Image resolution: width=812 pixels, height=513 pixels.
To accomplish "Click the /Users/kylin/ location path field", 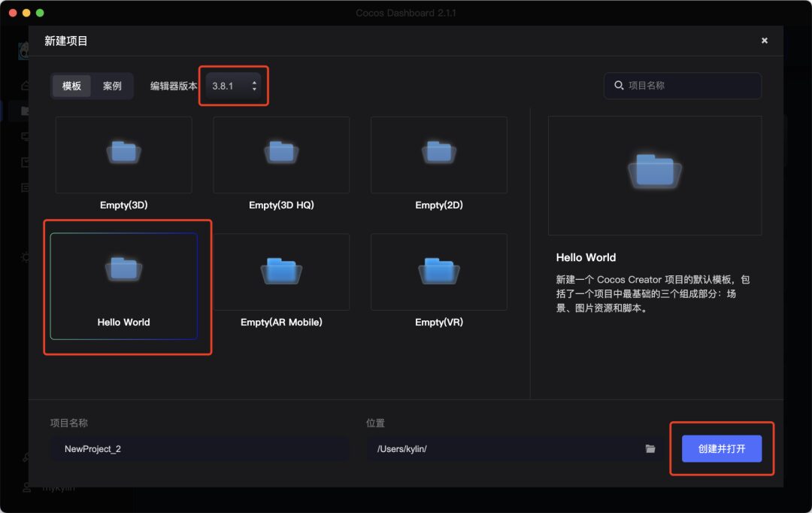I will pyautogui.click(x=504, y=449).
